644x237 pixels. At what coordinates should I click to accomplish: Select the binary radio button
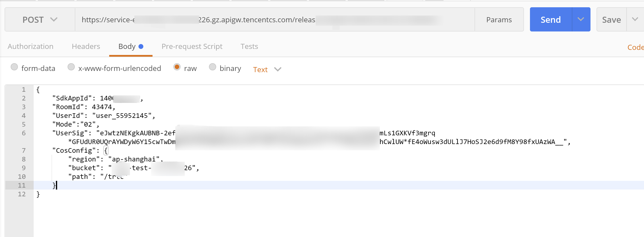[213, 67]
